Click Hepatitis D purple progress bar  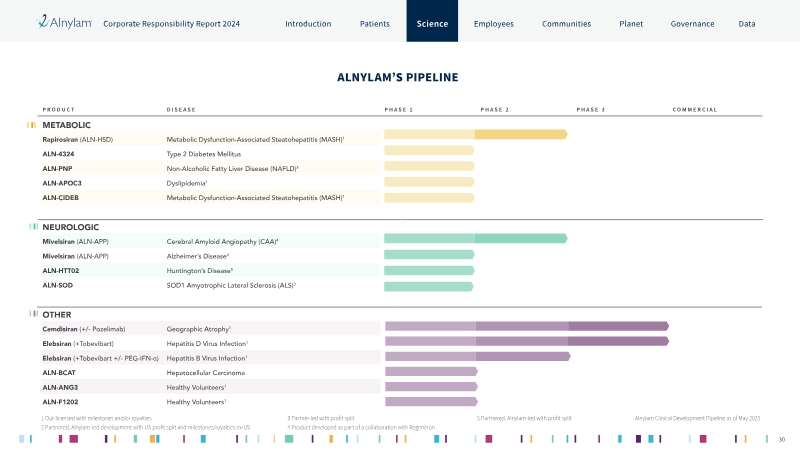tap(527, 341)
